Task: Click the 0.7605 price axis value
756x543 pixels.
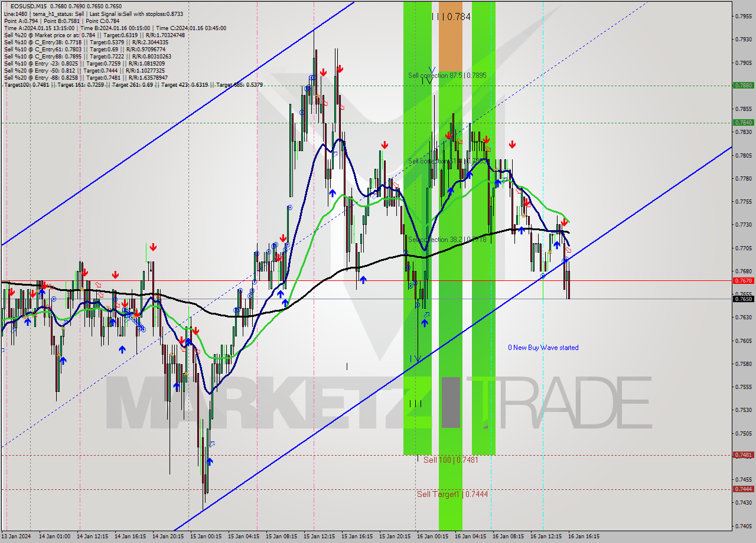Action: pos(743,341)
